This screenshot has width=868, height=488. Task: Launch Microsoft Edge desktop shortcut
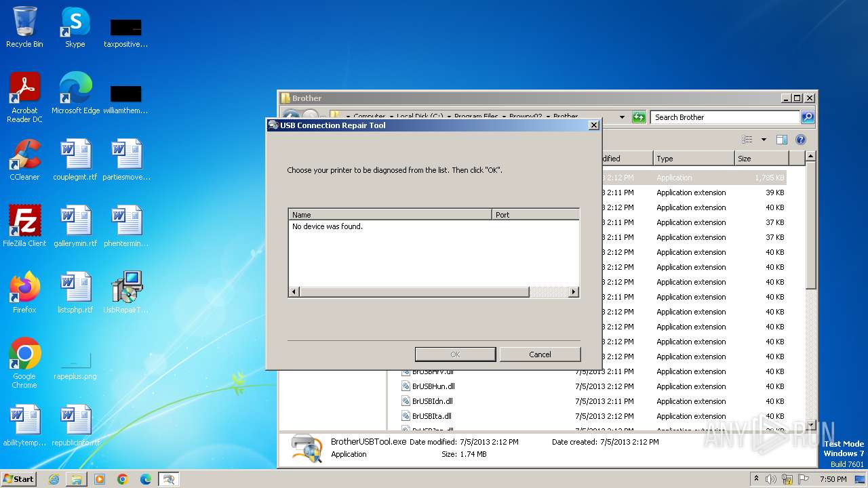[75, 94]
